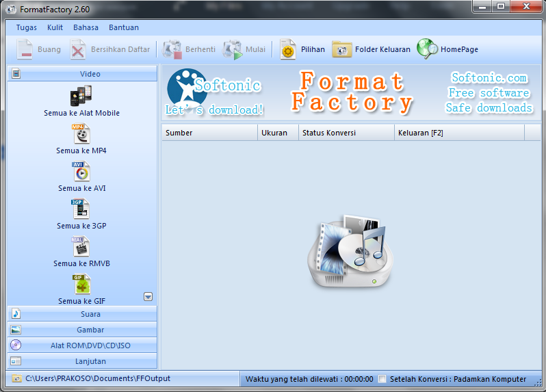546x392 pixels.
Task: Enable Setelah Konversi Padamkan Komputer checkbox
Action: (x=382, y=379)
